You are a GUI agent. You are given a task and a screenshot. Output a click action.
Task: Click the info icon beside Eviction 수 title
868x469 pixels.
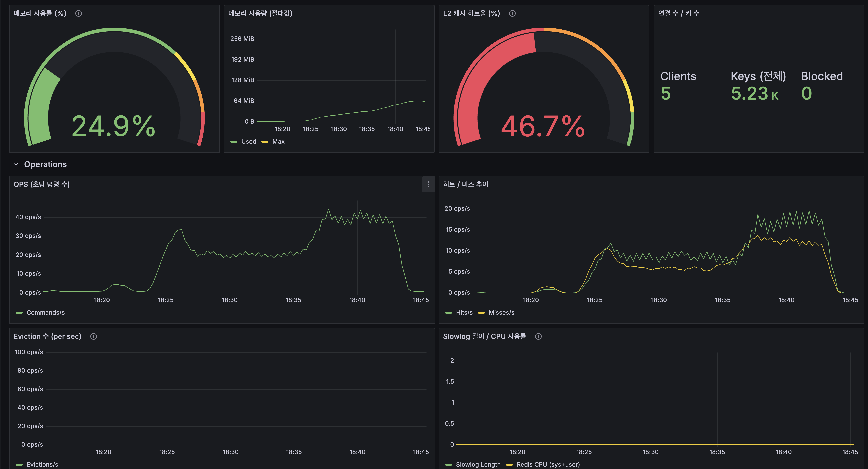click(x=94, y=336)
